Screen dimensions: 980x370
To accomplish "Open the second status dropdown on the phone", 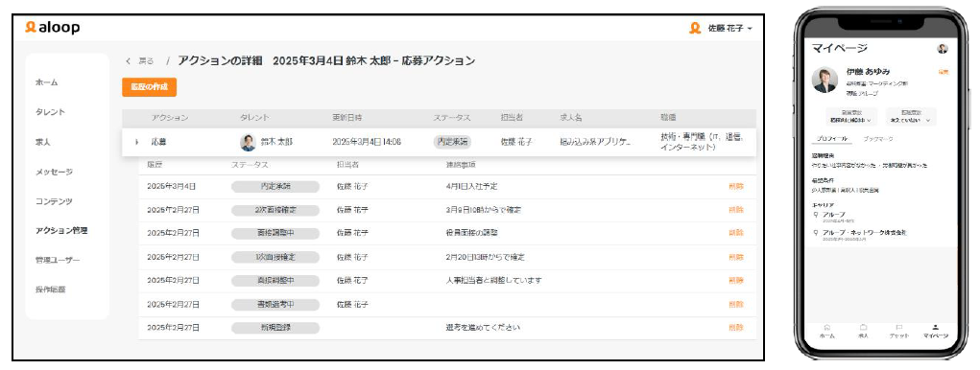I will [x=911, y=117].
